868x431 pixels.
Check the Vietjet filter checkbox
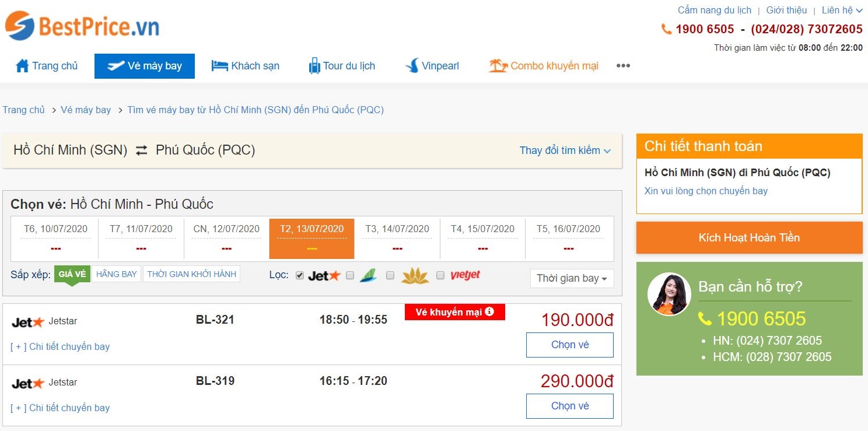[440, 275]
